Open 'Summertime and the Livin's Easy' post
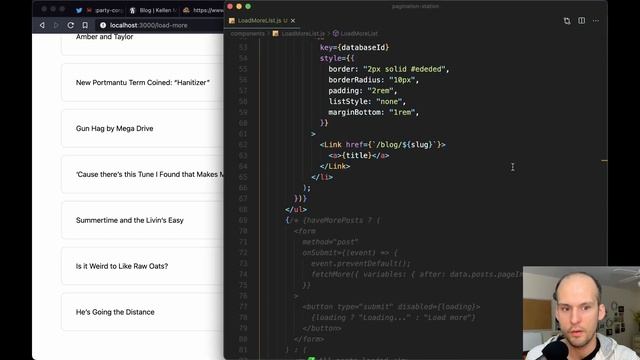640x360 pixels. click(129, 220)
